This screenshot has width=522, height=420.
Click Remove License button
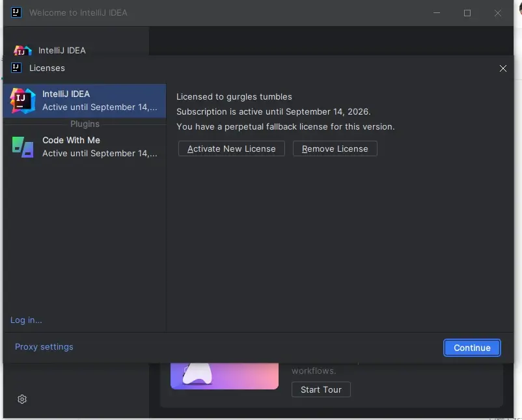(335, 148)
